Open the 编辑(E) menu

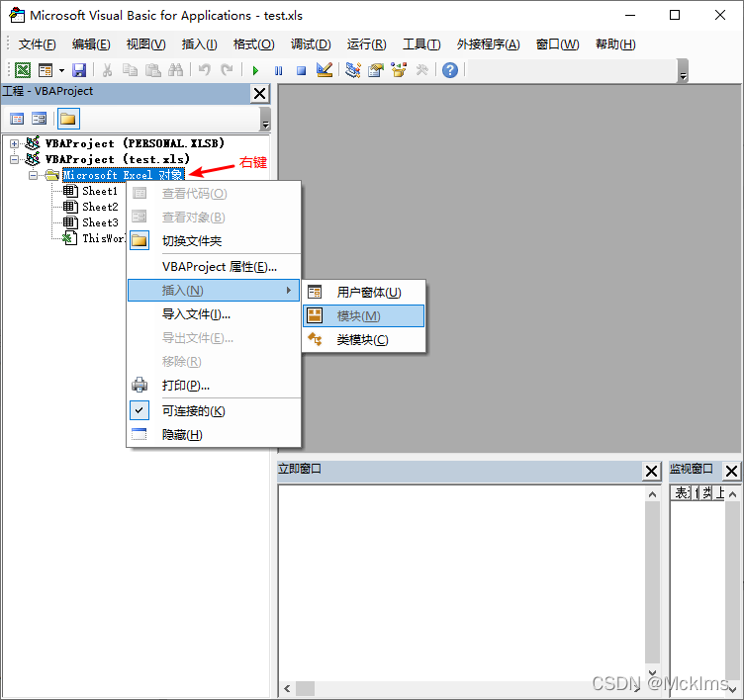click(x=91, y=44)
